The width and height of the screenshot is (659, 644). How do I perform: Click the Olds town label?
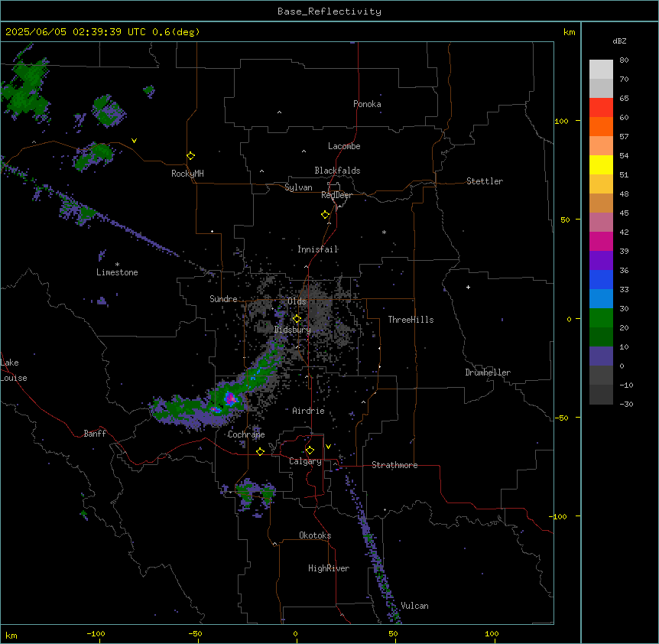[297, 301]
